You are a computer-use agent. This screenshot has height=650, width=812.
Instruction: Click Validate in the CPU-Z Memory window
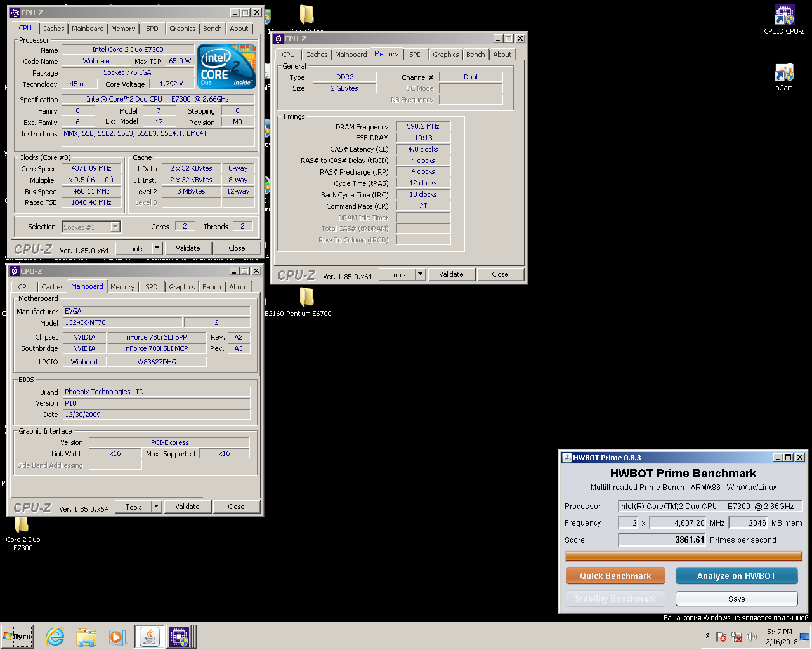[x=451, y=274]
